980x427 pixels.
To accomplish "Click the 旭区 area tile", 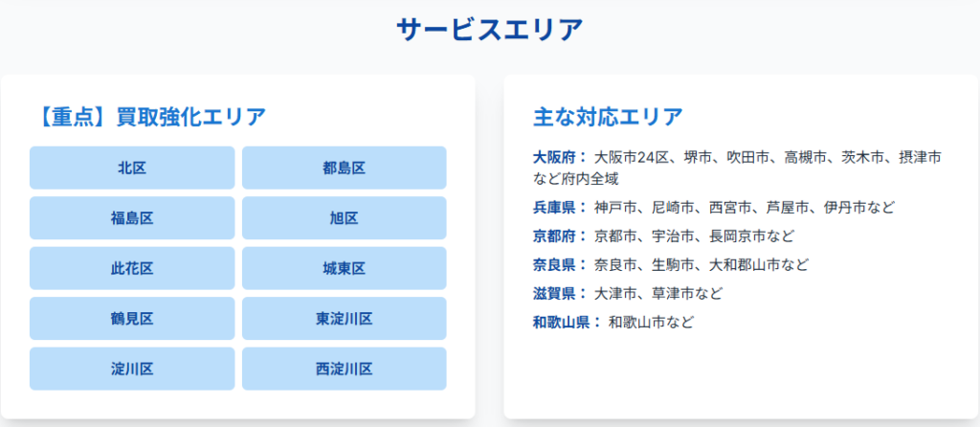I will point(344,218).
